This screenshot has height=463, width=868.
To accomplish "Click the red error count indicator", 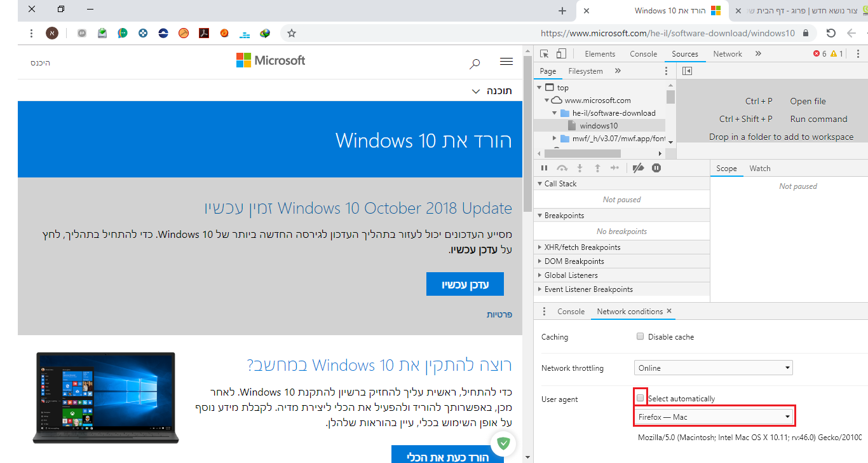I will (820, 54).
